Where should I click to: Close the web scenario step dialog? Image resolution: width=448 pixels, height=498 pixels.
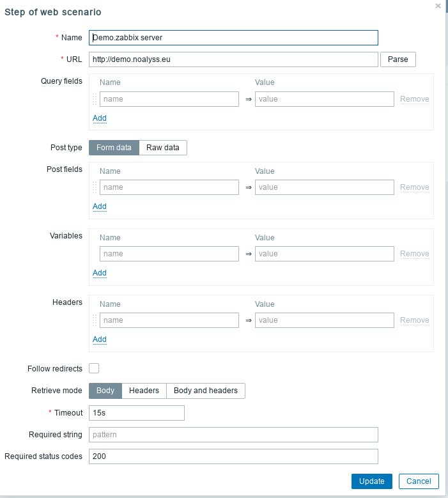(438, 6)
